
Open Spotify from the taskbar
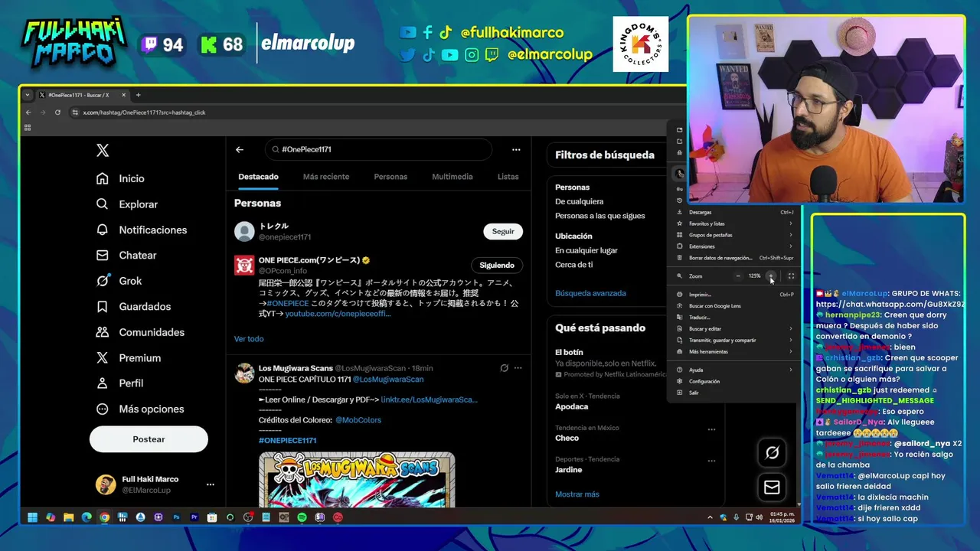pyautogui.click(x=302, y=517)
